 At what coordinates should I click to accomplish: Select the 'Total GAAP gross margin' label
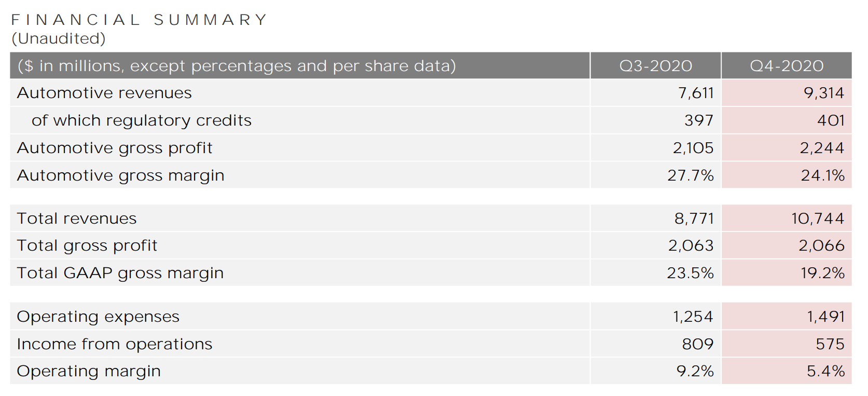point(120,273)
